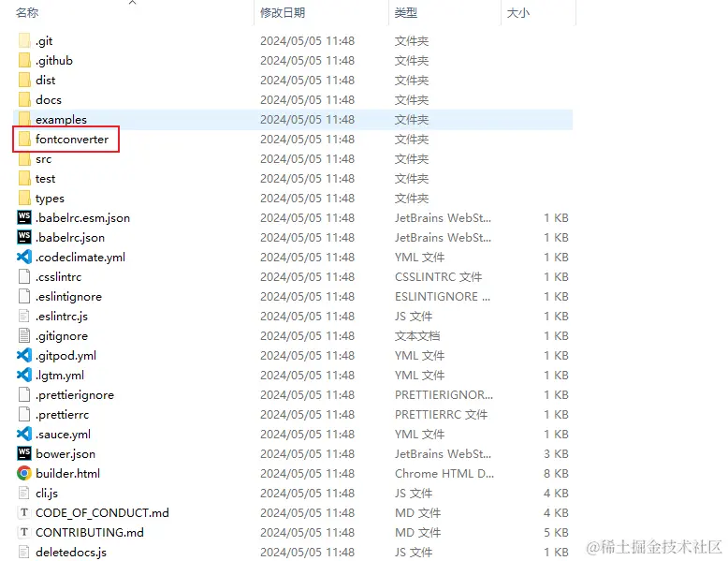The image size is (728, 561).
Task: Select the file name .gitignore
Action: [62, 335]
